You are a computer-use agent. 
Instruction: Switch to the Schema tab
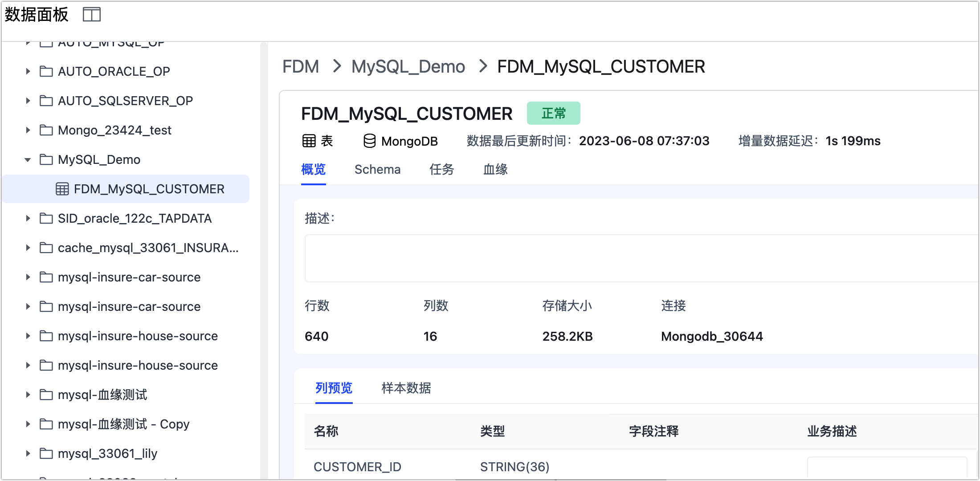(377, 169)
